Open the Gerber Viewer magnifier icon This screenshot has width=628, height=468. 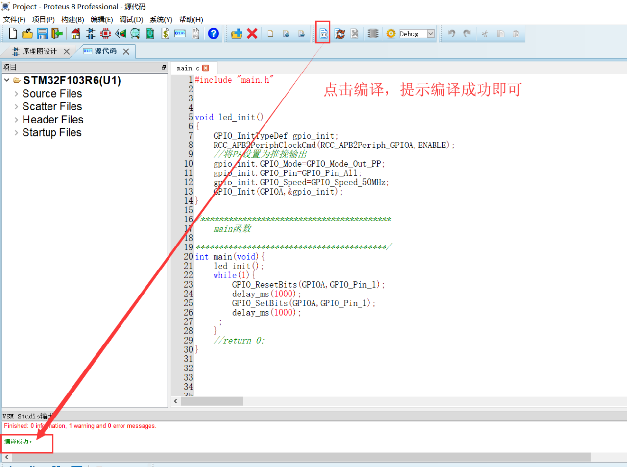pos(135,34)
